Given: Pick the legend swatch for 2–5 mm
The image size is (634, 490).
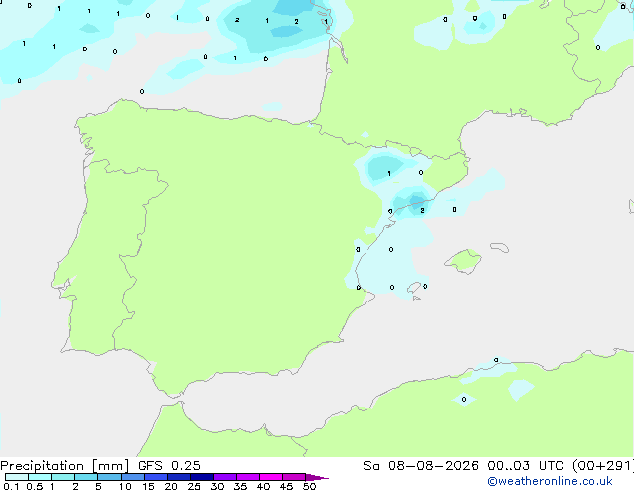Looking at the screenshot, I should click(86, 477).
